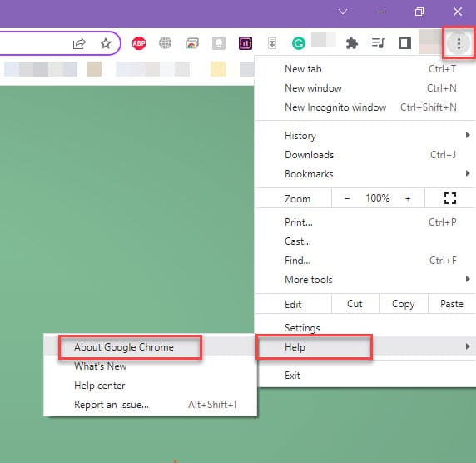Viewport: 476px width, 463px height.
Task: Click the gray square chat extension icon
Action: tap(219, 43)
